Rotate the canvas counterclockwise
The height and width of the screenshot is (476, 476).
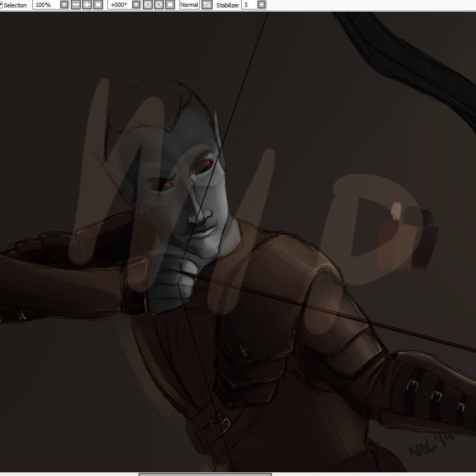[148, 5]
